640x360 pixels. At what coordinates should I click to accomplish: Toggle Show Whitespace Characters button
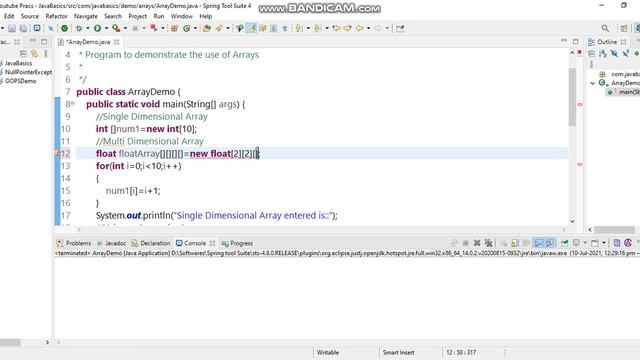tap(285, 28)
